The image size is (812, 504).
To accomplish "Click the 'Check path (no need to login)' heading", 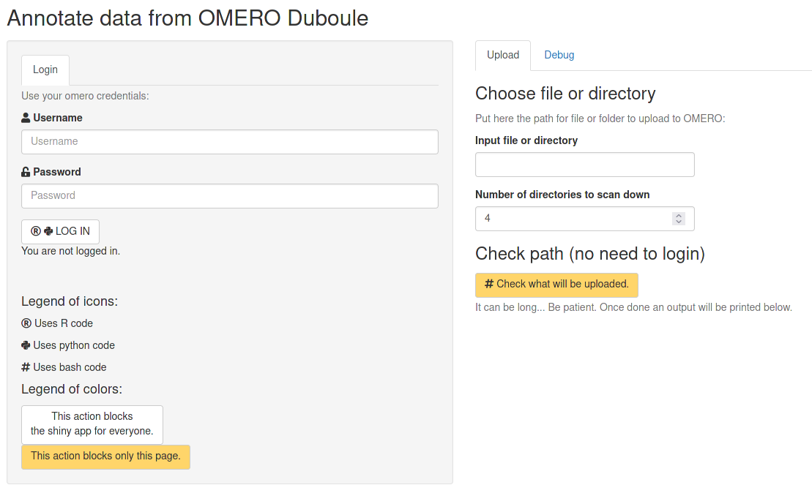I will point(590,254).
